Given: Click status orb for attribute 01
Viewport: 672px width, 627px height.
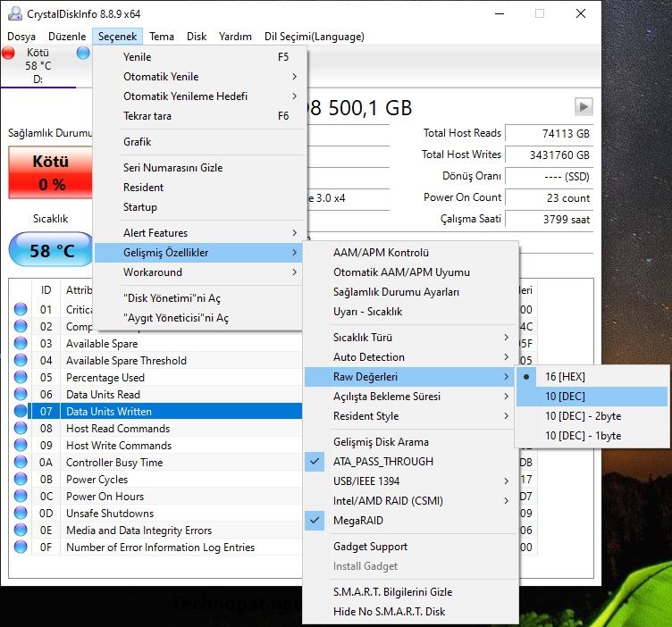Looking at the screenshot, I should (x=21, y=309).
